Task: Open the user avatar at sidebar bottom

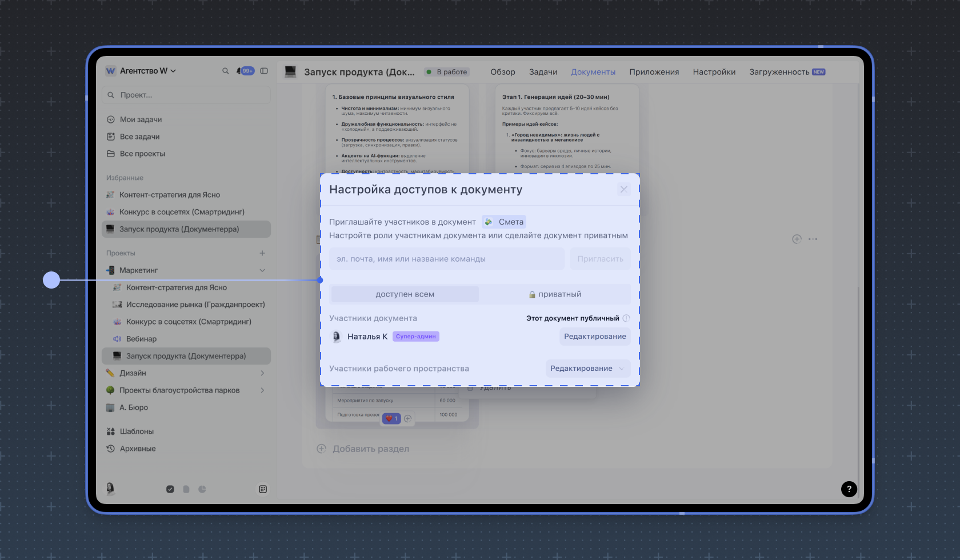Action: coord(110,488)
